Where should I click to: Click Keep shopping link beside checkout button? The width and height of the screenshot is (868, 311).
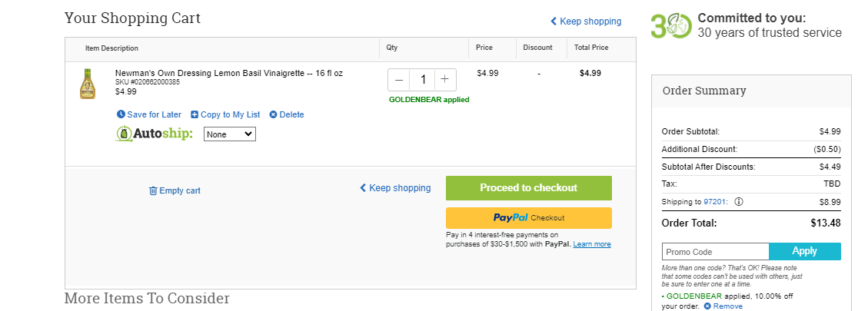tap(395, 187)
